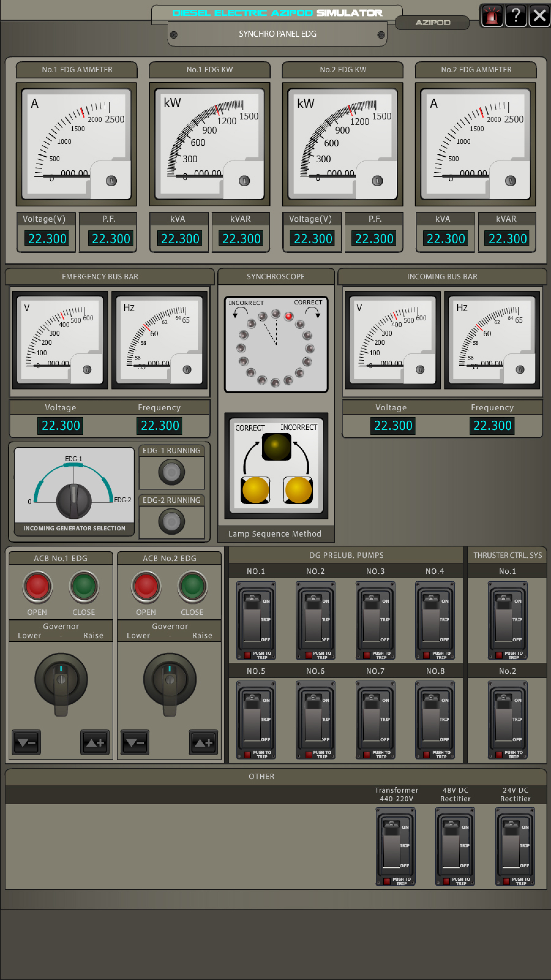Click the lower-left yellow synchronizing lamp
Viewport: 551px width, 980px height.
point(255,490)
